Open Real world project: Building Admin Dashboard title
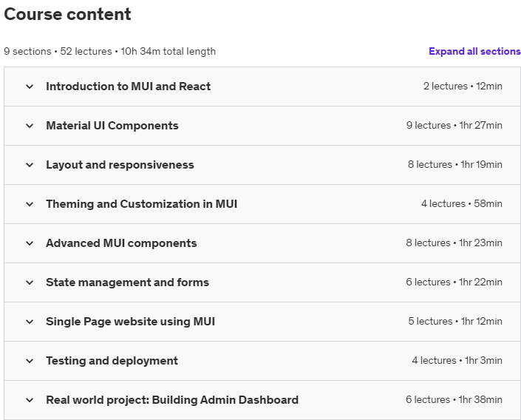This screenshot has height=420, width=521. click(x=172, y=400)
